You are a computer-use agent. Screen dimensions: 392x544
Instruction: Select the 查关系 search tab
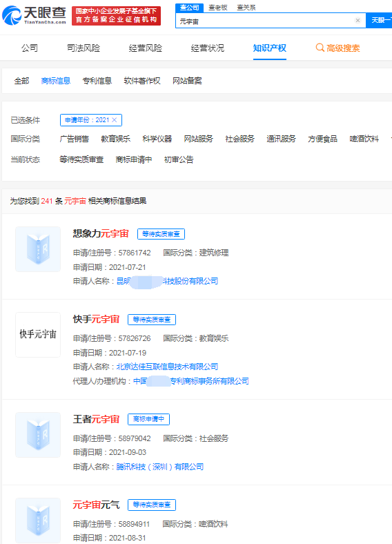246,8
